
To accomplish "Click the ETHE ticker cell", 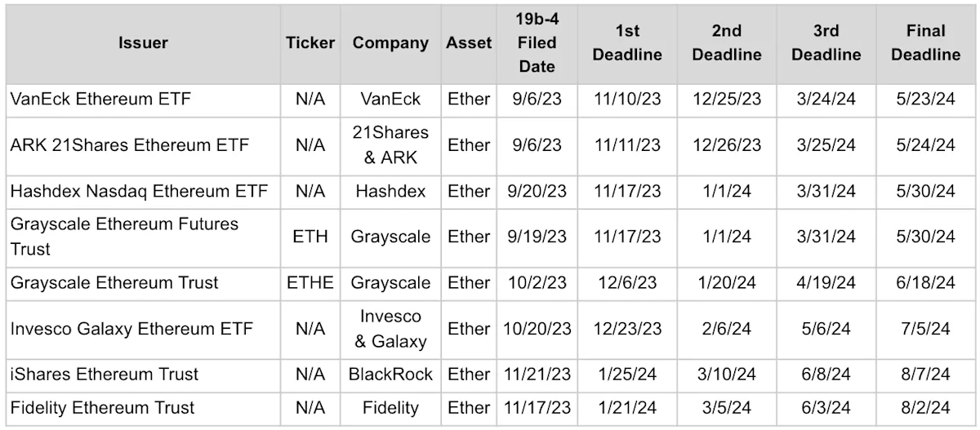I will point(310,282).
